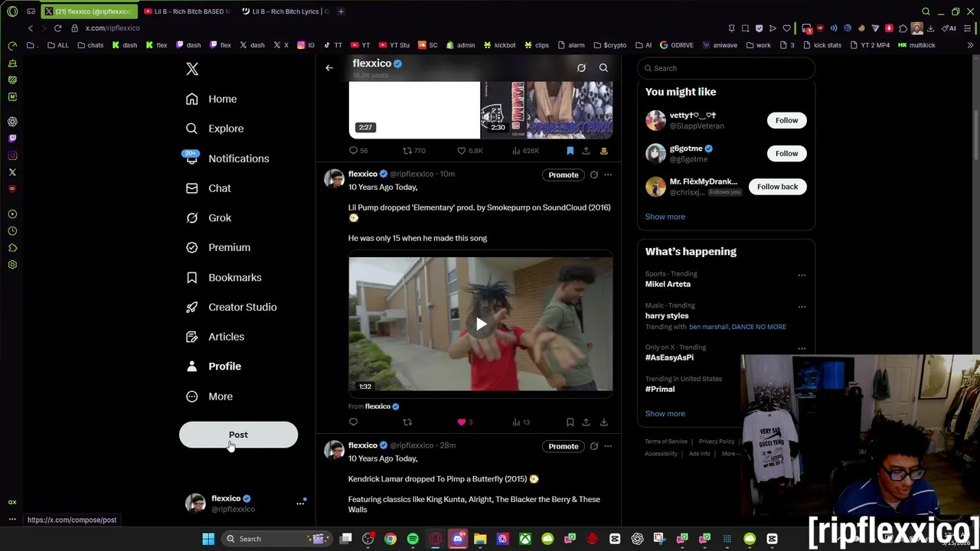Image resolution: width=980 pixels, height=551 pixels.
Task: Open the kickbot bookmark
Action: [x=499, y=45]
